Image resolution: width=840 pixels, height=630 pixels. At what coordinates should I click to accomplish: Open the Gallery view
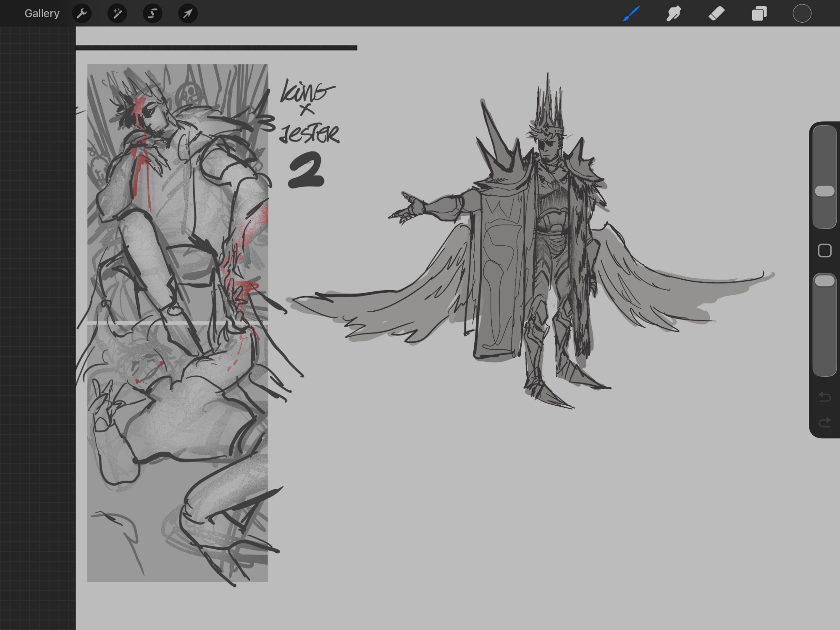coord(42,13)
